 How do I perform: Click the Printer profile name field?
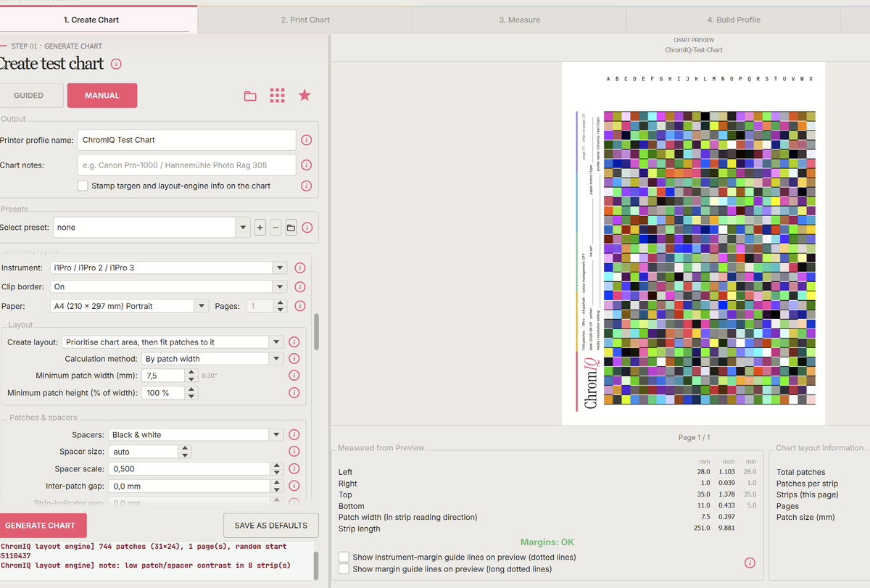(186, 140)
